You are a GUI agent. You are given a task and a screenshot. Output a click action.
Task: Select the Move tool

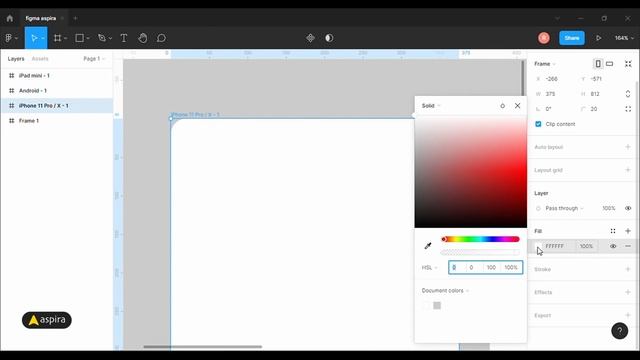(34, 38)
